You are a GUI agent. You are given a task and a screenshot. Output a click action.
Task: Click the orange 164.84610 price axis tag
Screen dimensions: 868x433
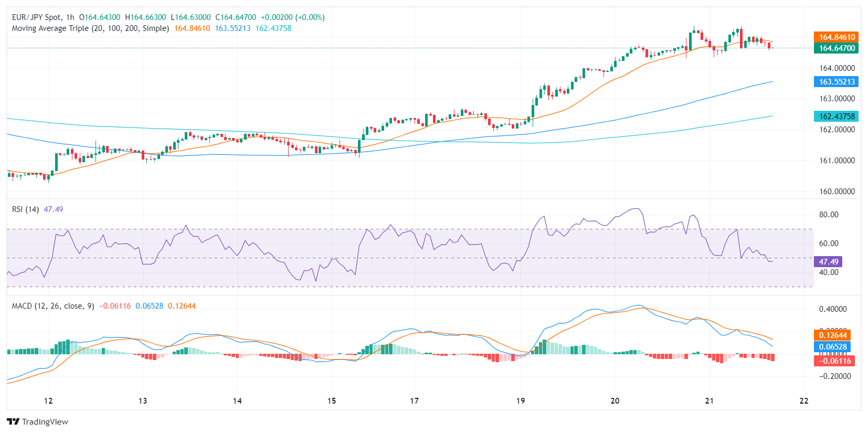(x=837, y=37)
